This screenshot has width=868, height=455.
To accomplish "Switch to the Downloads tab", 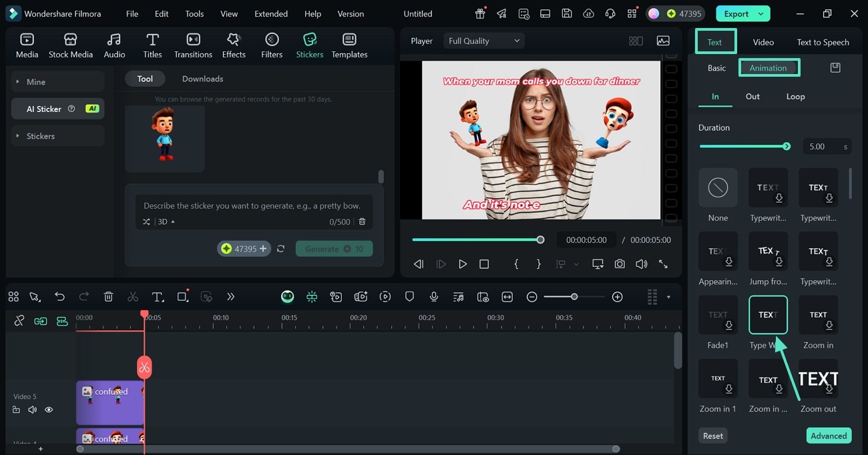I will tap(202, 79).
